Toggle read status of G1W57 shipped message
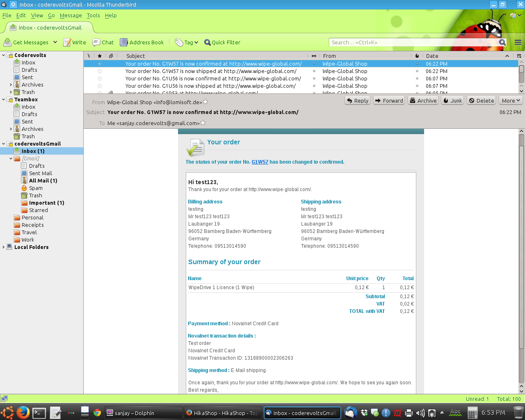The image size is (525, 420). tap(314, 71)
